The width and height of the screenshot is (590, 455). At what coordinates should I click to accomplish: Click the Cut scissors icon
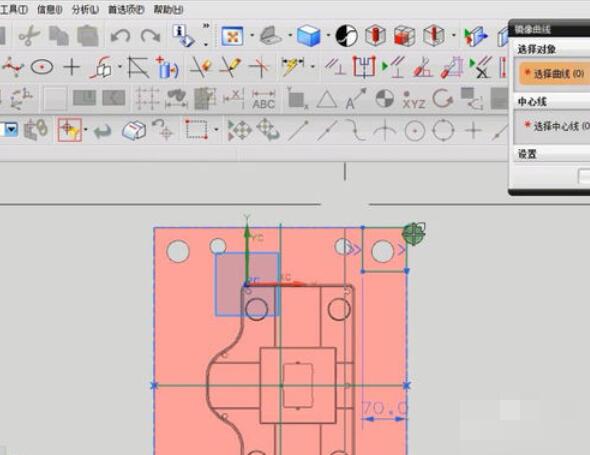(29, 36)
